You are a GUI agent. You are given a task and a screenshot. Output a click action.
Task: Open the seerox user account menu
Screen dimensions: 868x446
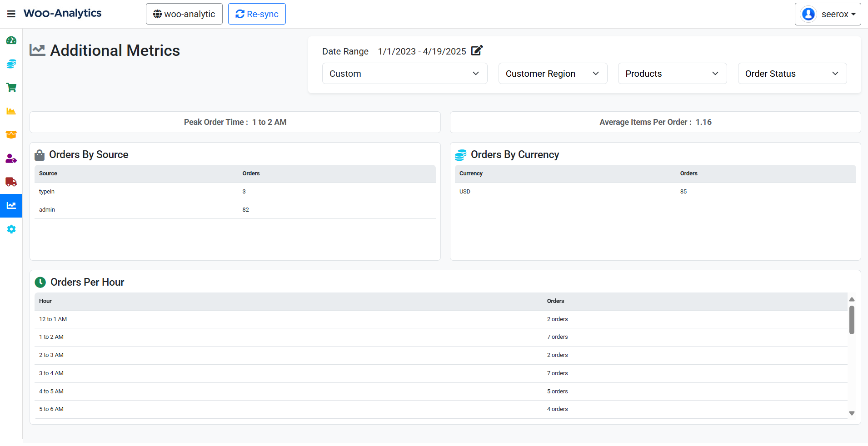tap(828, 14)
